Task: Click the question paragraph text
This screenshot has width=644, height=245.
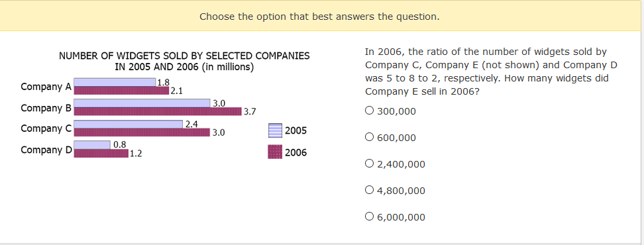Action: (491, 72)
